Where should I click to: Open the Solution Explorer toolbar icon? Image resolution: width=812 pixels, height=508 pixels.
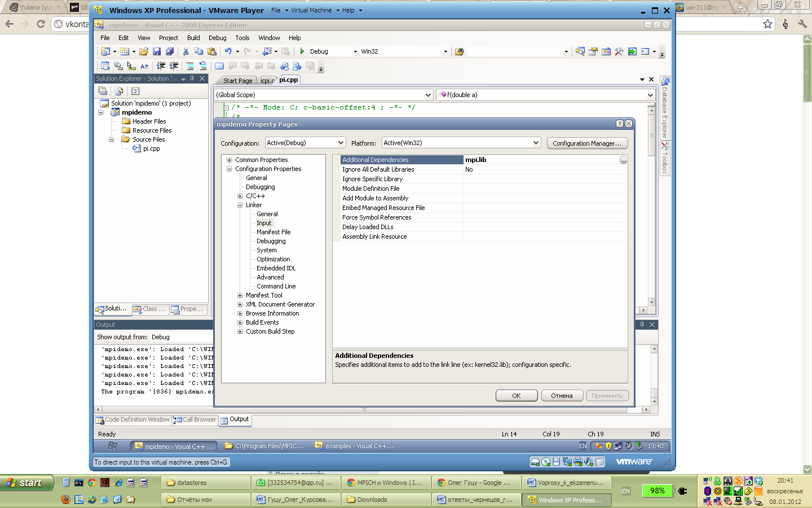[x=580, y=51]
